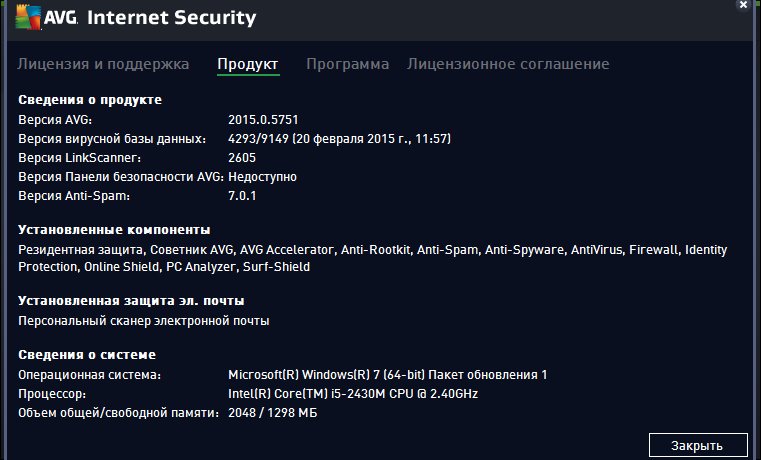Viewport: 761px width, 460px height.
Task: Click the Intel Core i5-2430M processor value
Action: point(353,394)
